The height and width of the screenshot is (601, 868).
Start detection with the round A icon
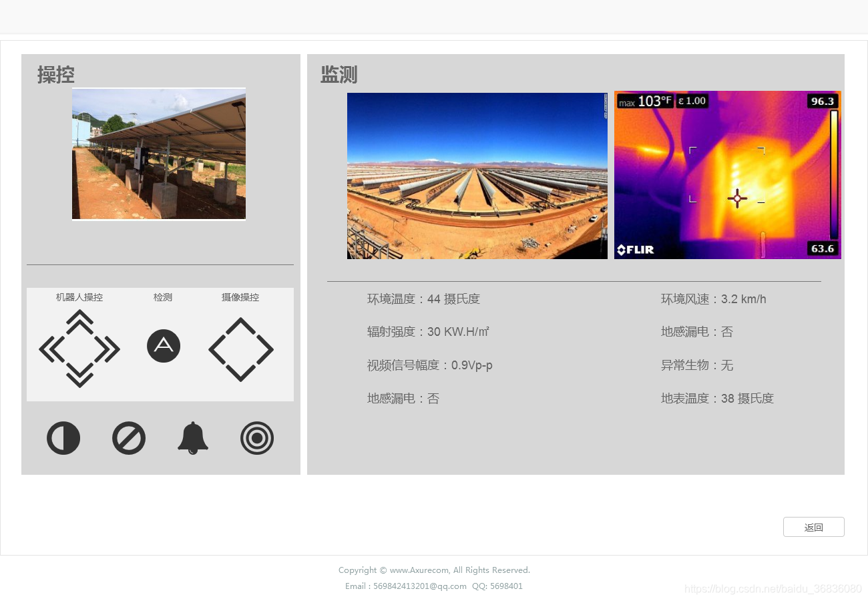click(x=164, y=346)
